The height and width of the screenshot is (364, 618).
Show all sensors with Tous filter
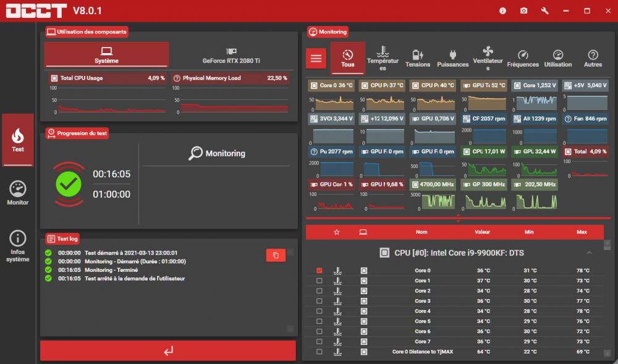click(x=347, y=58)
